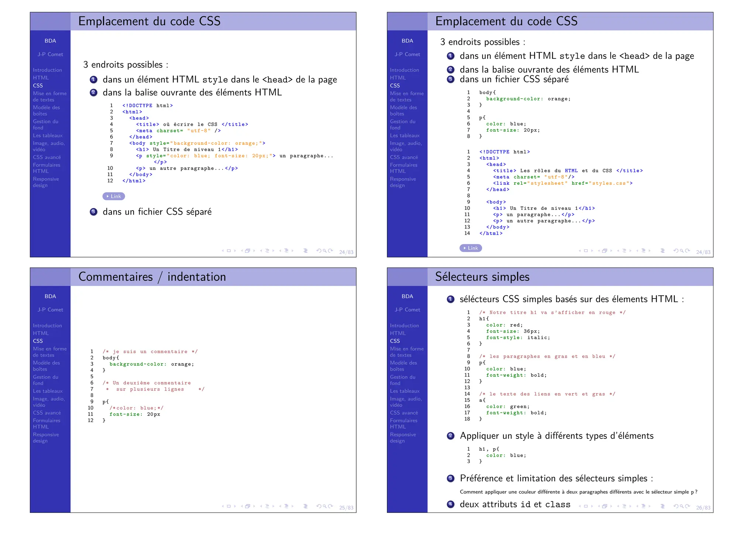Click the search magnifier icon on the Commentaires slide
756x535 pixels.
(325, 506)
